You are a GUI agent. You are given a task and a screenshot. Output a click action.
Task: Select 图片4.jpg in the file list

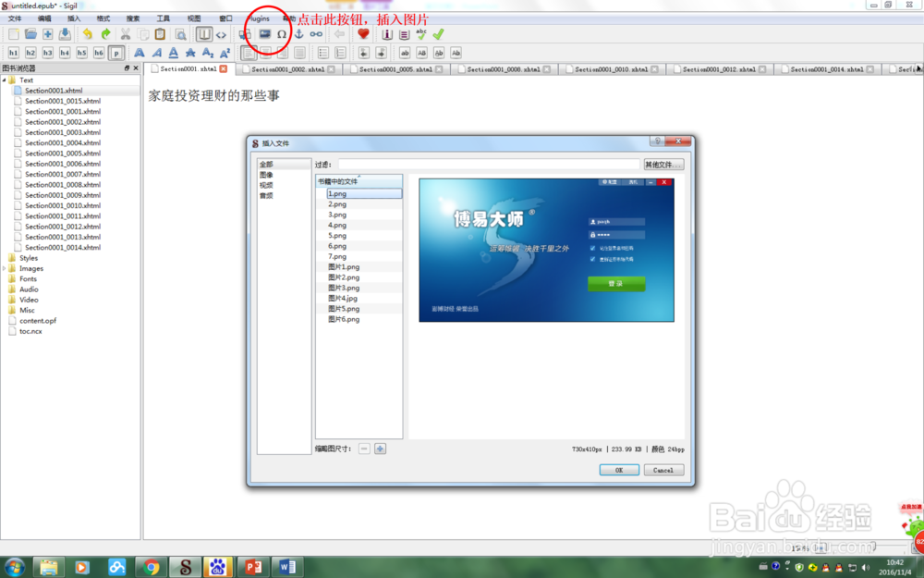(x=343, y=299)
